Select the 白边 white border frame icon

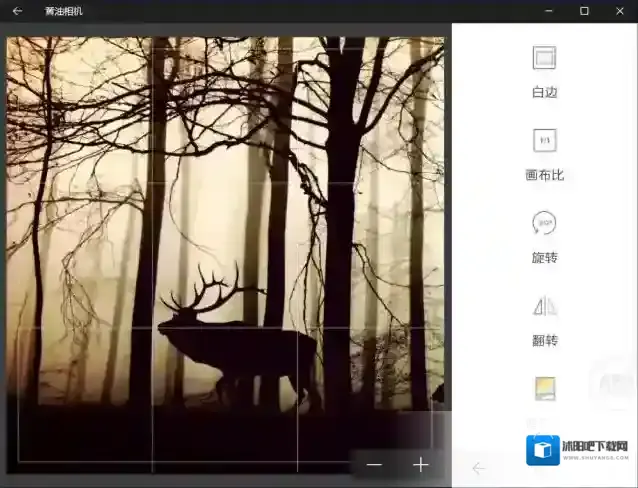click(x=544, y=58)
